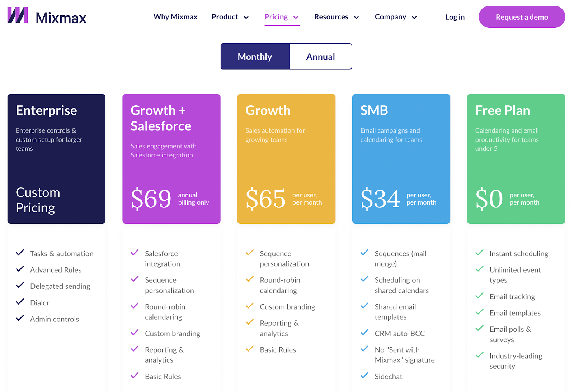Switch billing to Monthly

(x=255, y=57)
